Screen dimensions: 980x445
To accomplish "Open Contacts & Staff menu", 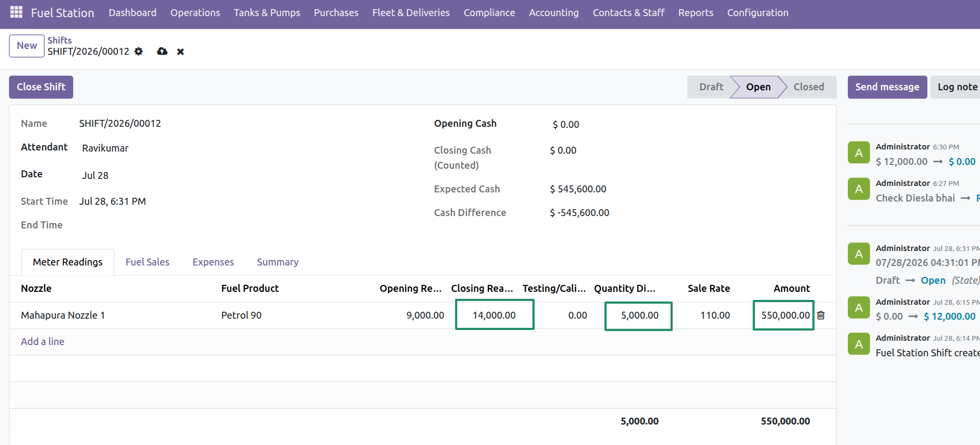I will pos(629,12).
